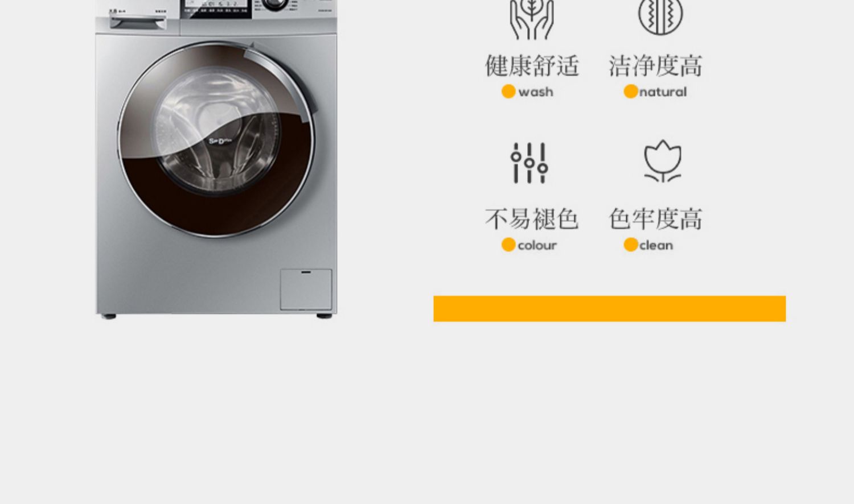Click the hands holding leaf icon
Screen dimensions: 854x504
pos(531,19)
